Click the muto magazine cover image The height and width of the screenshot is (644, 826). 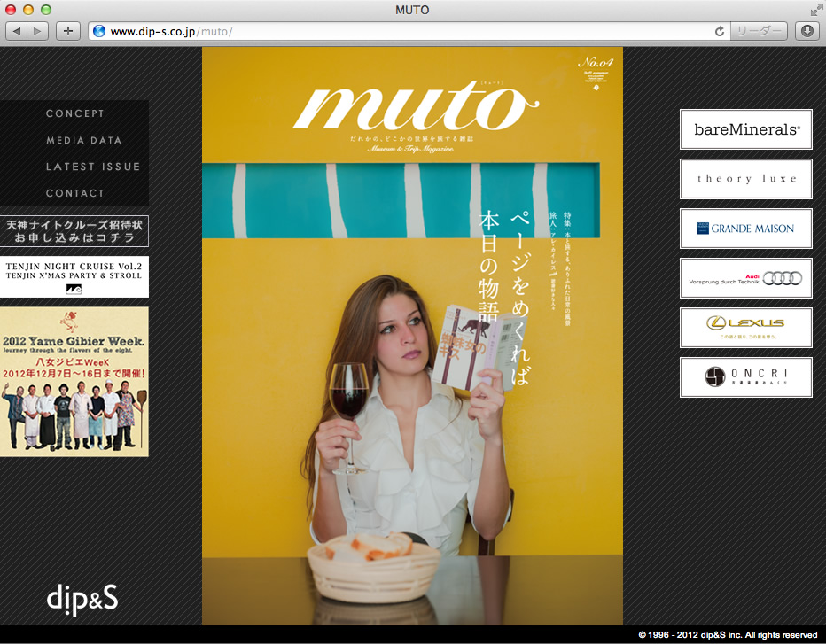412,336
